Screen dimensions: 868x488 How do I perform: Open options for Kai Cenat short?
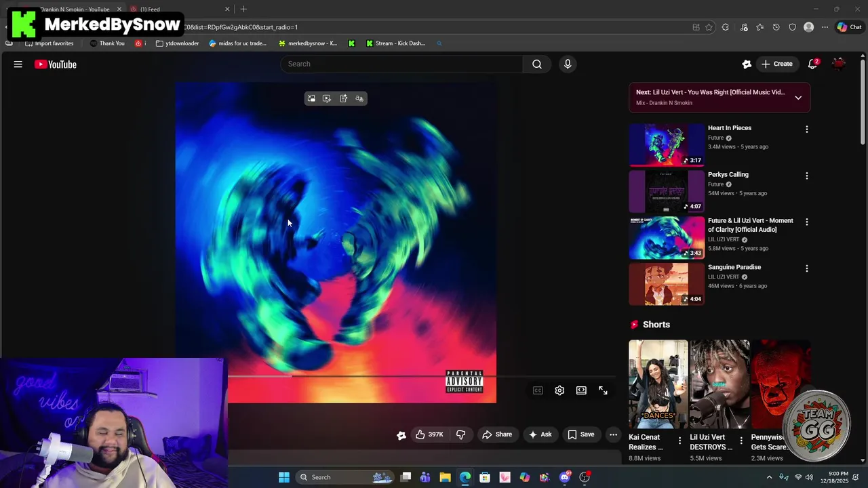[679, 441]
